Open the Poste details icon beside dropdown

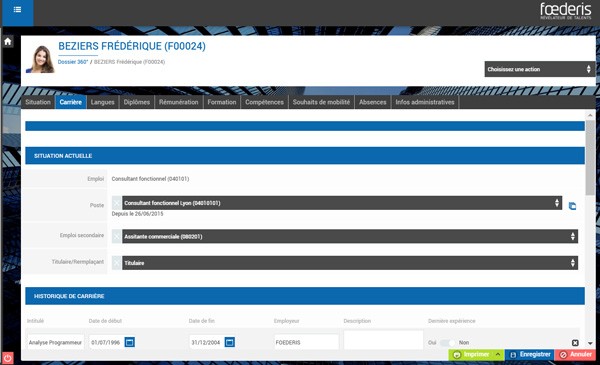click(x=572, y=206)
